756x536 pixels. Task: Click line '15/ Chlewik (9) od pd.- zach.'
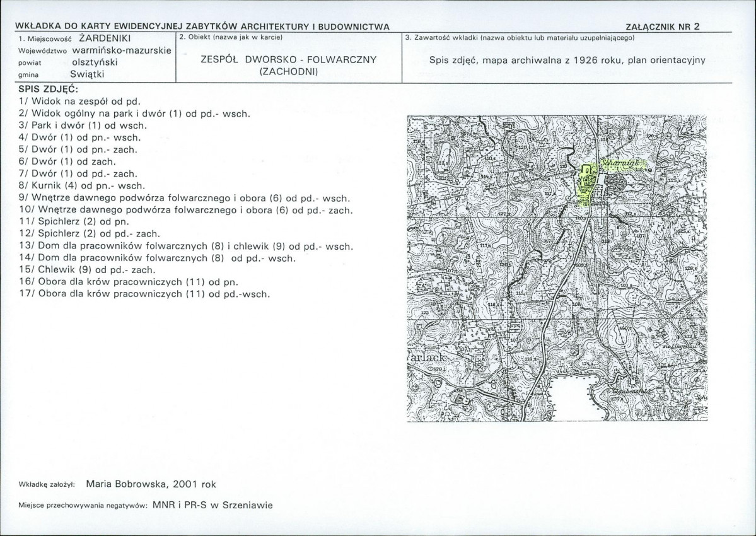point(87,270)
